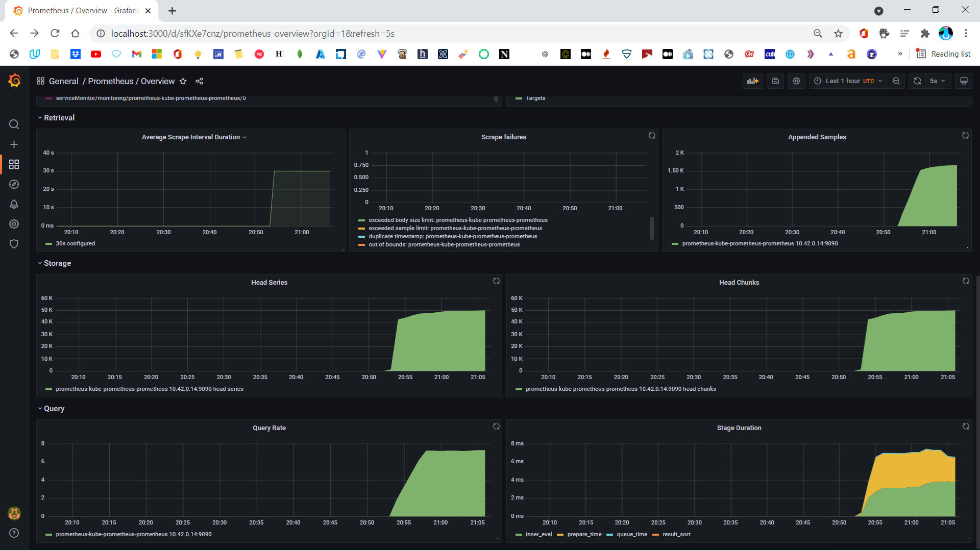980x551 pixels.
Task: Click the Prometheus / Overview breadcrumb title
Action: pos(131,81)
